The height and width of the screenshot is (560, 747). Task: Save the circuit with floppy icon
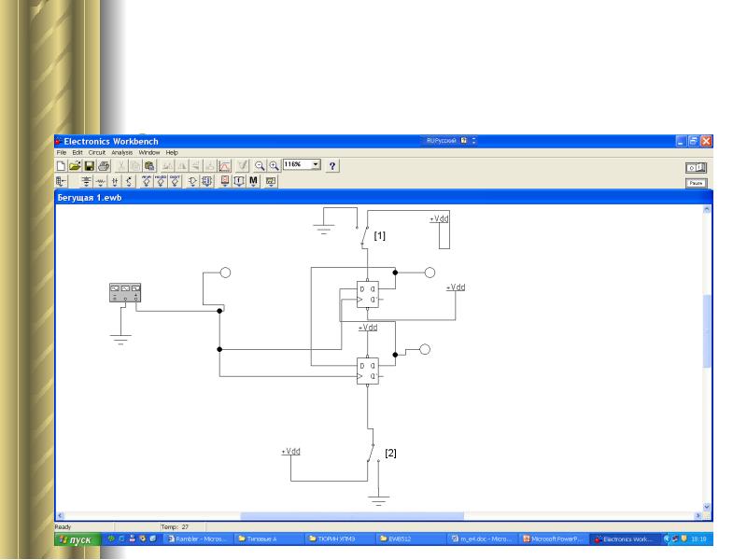(89, 166)
